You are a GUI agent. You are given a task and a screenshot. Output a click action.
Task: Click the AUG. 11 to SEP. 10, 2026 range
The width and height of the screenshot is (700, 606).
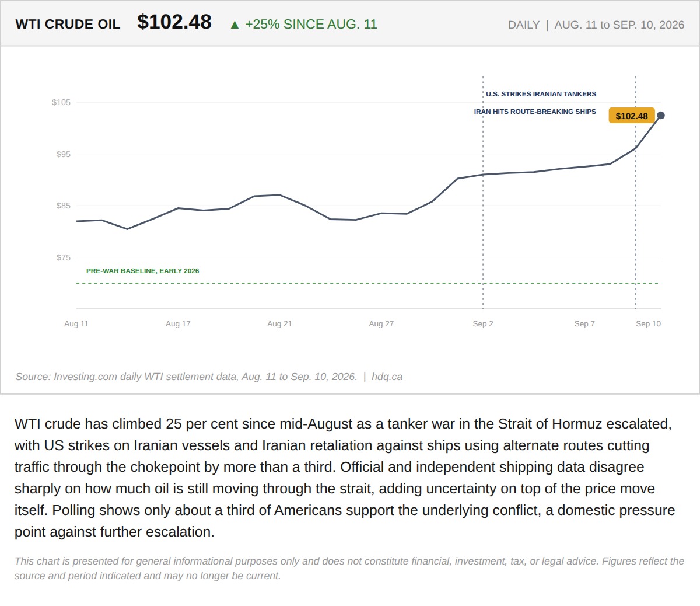coord(619,25)
